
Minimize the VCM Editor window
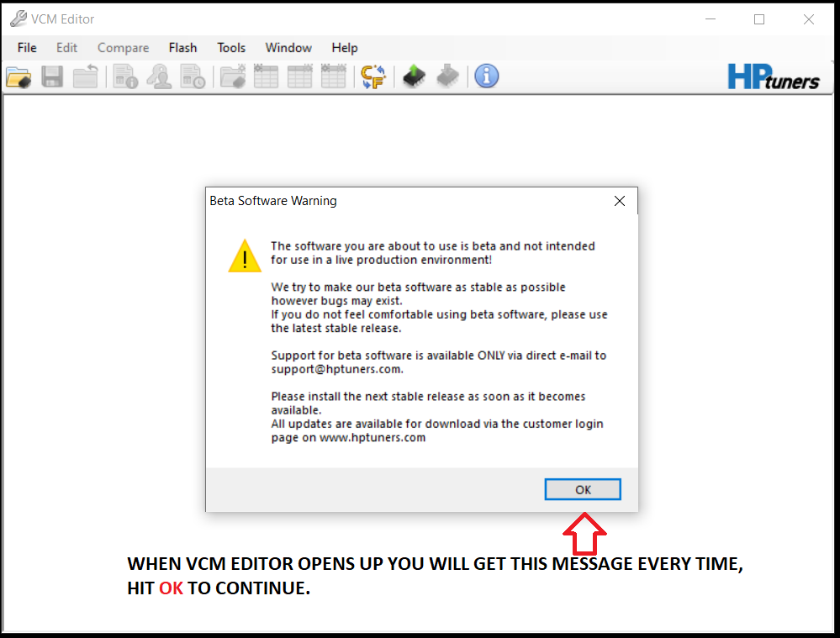pyautogui.click(x=711, y=19)
